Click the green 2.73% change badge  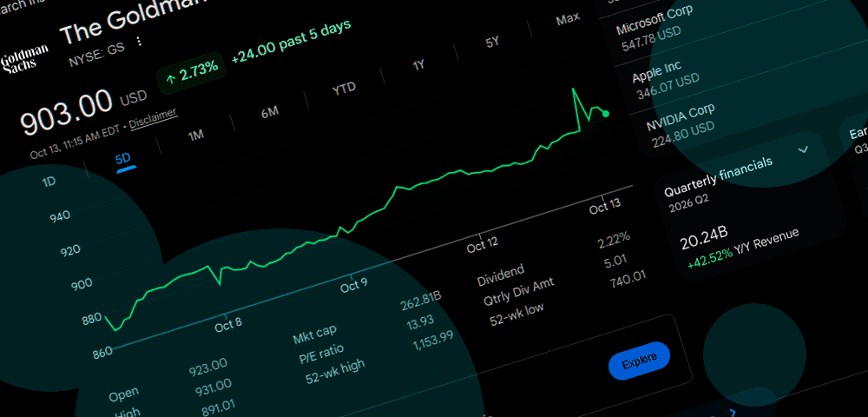click(192, 73)
